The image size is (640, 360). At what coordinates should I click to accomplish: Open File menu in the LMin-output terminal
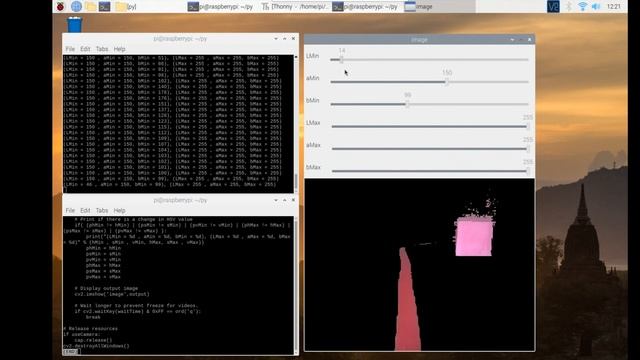click(x=70, y=49)
